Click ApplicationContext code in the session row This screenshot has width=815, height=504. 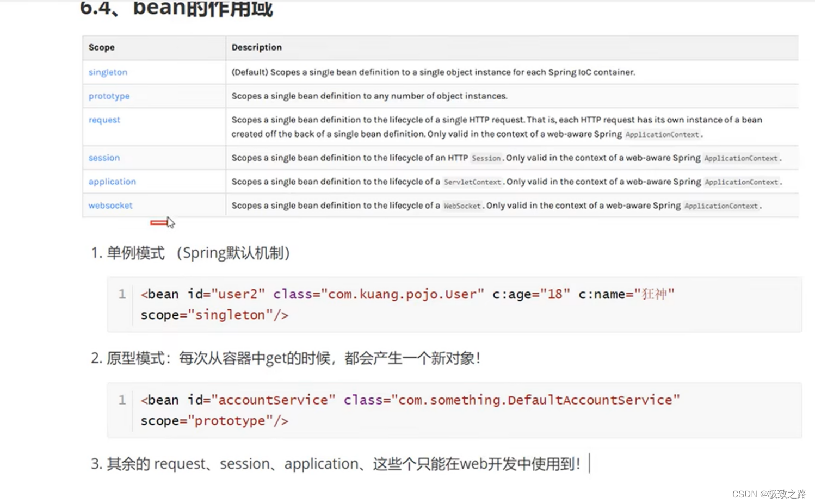(x=741, y=158)
